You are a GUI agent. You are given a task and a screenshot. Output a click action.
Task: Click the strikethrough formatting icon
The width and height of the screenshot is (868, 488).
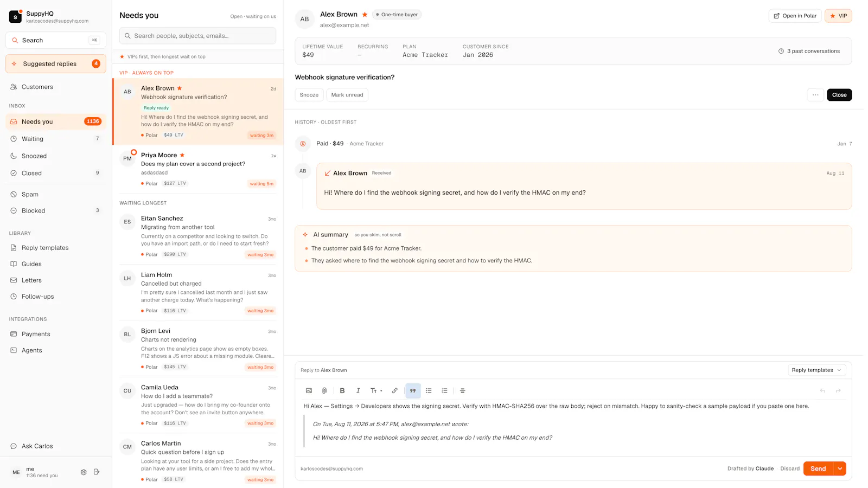click(x=463, y=390)
